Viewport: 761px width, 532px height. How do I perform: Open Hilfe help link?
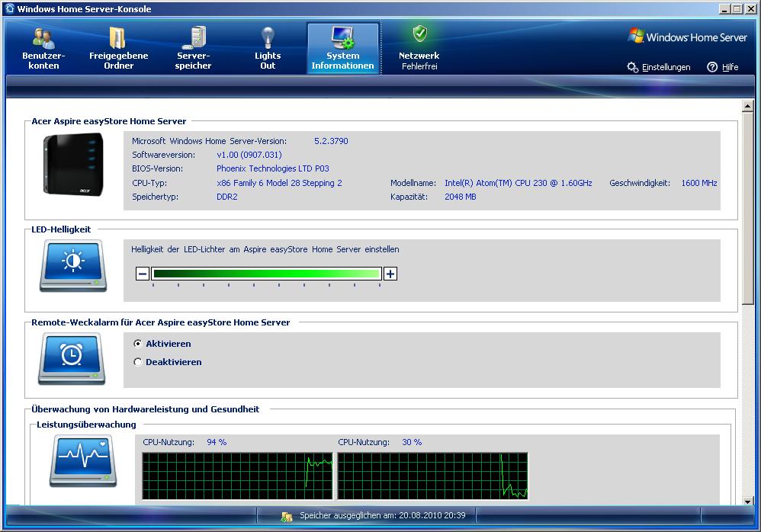pos(723,67)
